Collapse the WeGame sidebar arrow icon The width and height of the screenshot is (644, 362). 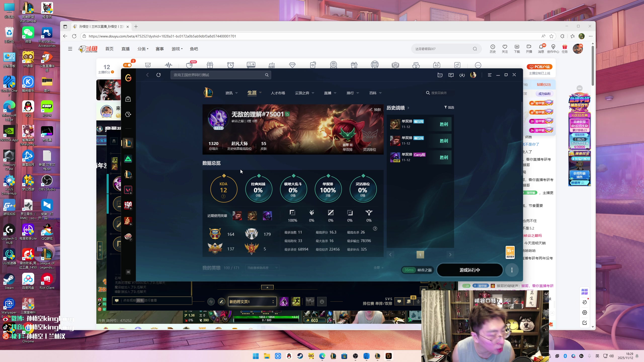[x=128, y=272]
